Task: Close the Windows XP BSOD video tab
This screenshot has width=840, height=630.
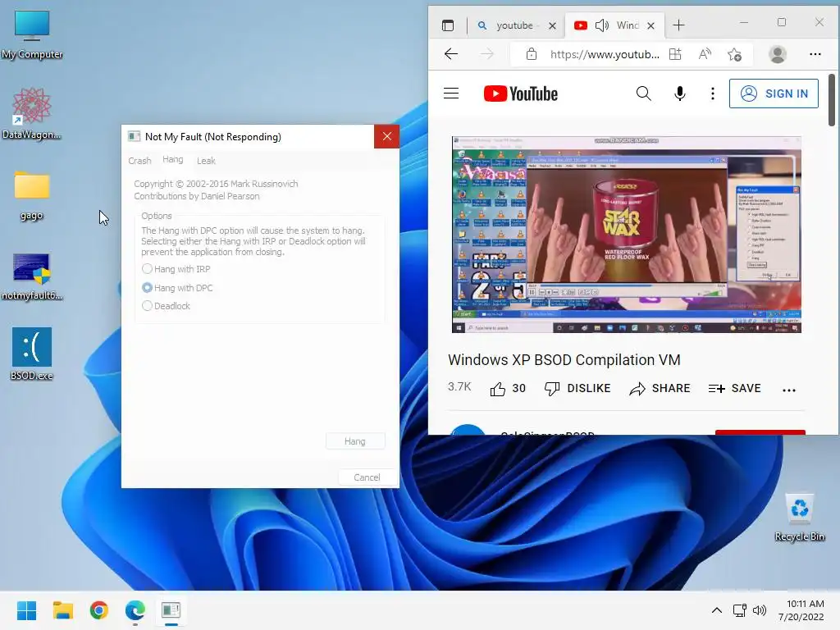Action: pyautogui.click(x=651, y=25)
